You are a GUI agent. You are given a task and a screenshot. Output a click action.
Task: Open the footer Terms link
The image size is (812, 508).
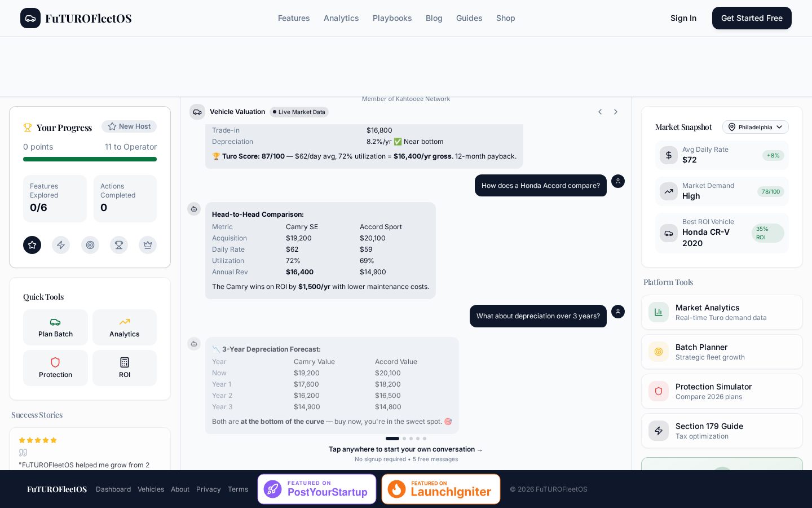click(238, 489)
